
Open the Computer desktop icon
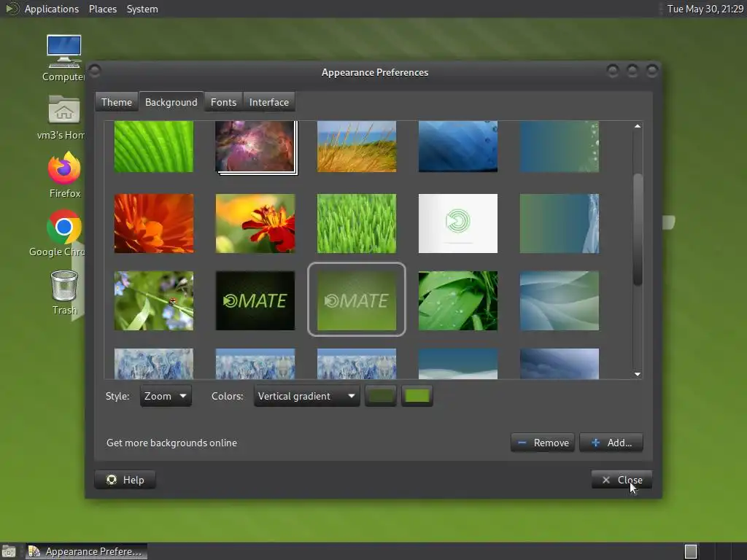coord(64,57)
